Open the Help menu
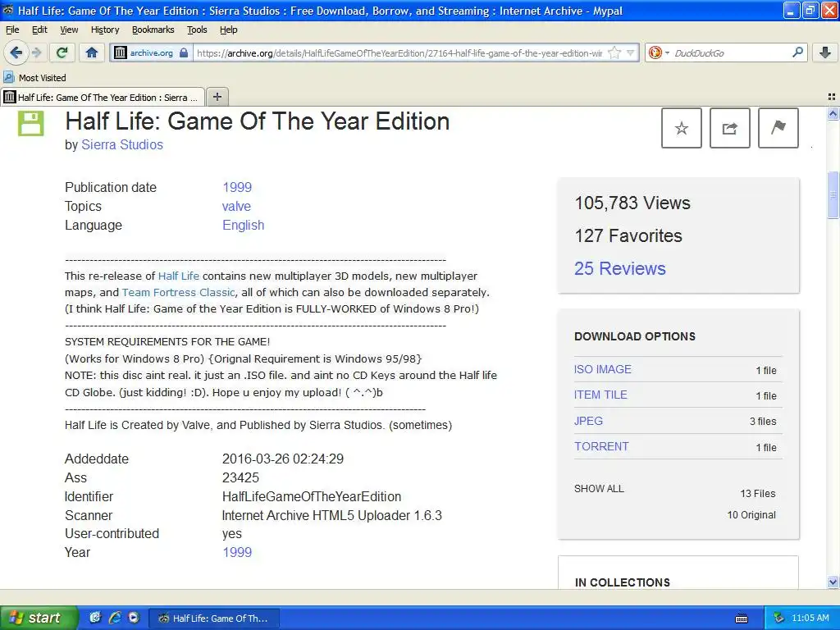 pyautogui.click(x=229, y=30)
